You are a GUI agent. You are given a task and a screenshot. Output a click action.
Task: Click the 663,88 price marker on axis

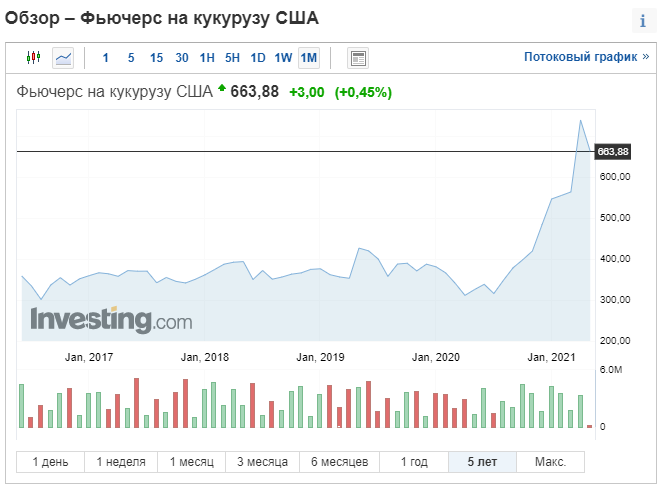click(612, 152)
